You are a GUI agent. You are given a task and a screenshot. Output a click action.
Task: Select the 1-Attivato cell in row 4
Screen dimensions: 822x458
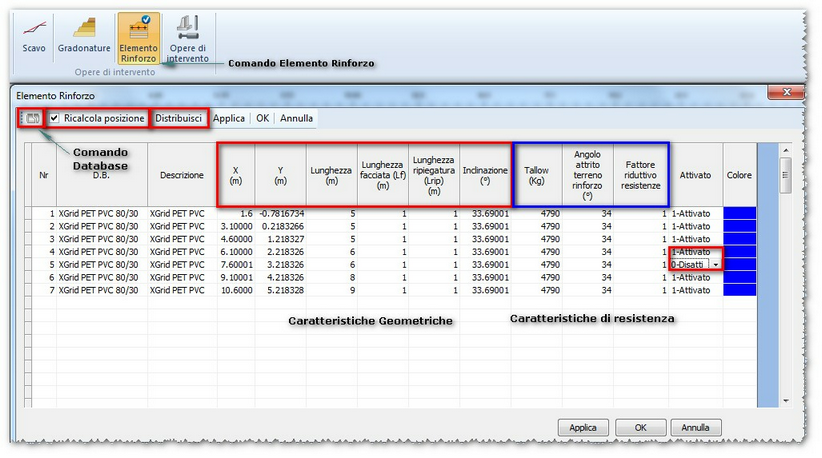[695, 252]
